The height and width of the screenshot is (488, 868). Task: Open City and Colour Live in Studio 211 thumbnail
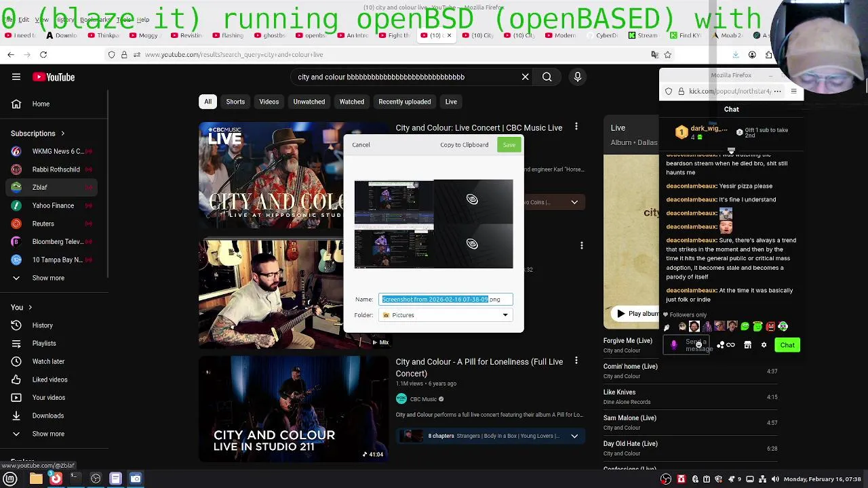click(x=294, y=409)
